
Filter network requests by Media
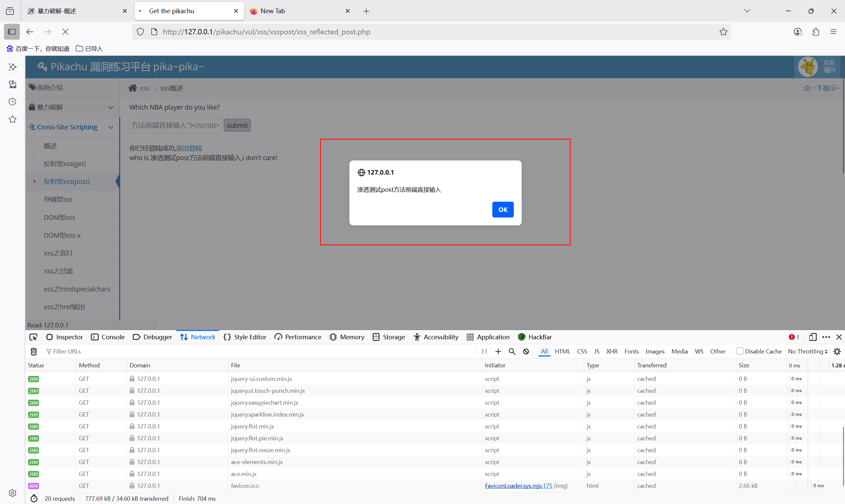point(680,352)
